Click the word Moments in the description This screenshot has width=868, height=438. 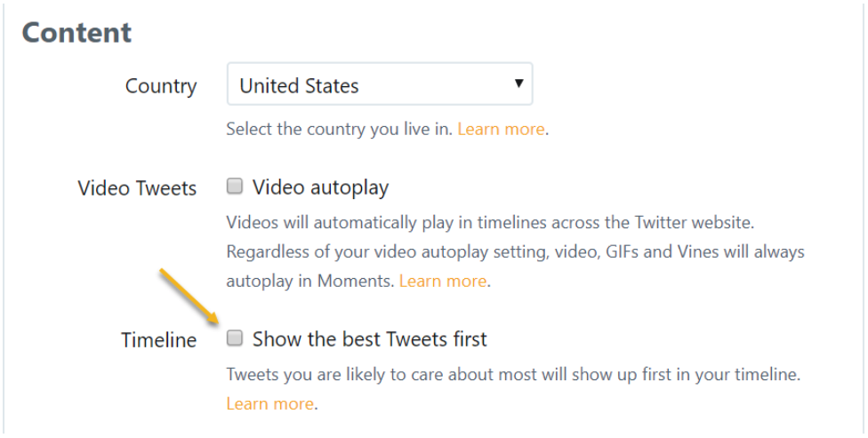tap(356, 281)
